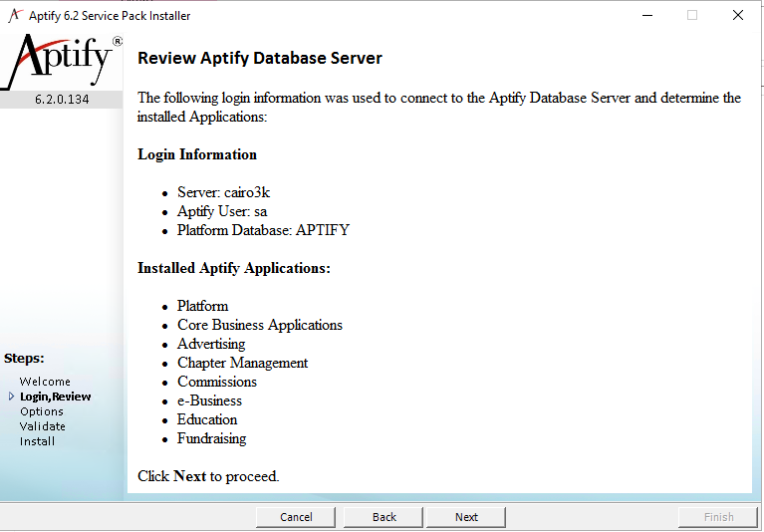Click the window title text

coord(110,16)
